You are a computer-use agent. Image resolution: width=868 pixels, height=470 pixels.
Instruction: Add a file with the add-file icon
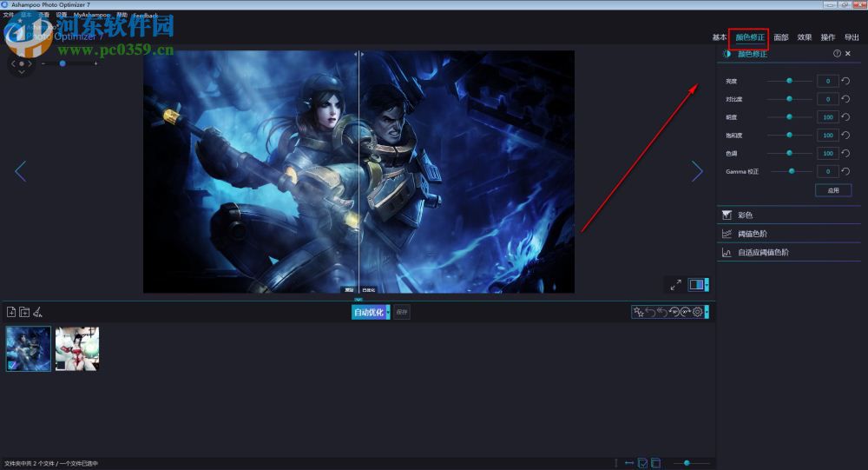[x=11, y=312]
